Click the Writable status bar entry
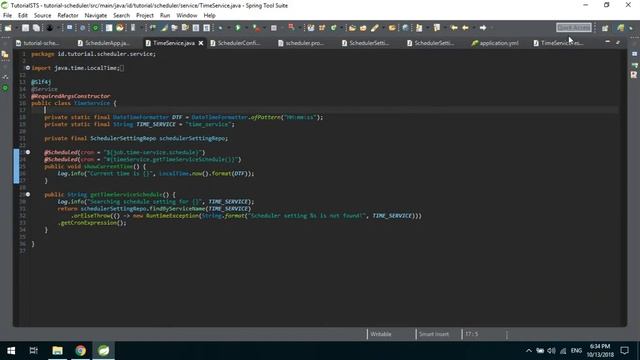The height and width of the screenshot is (360, 640). click(380, 334)
